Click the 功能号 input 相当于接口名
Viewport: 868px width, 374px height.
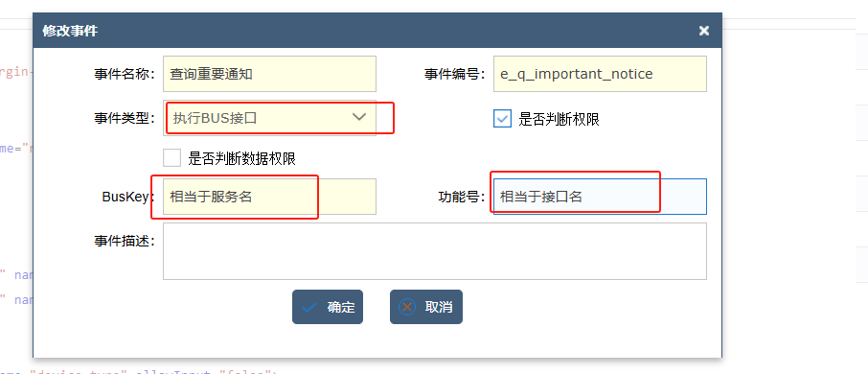click(600, 197)
